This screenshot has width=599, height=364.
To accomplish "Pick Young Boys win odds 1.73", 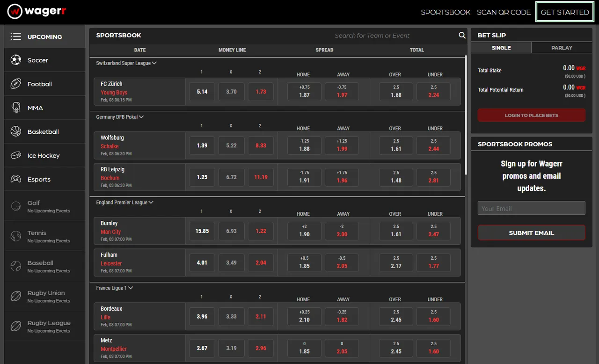I will coord(261,92).
